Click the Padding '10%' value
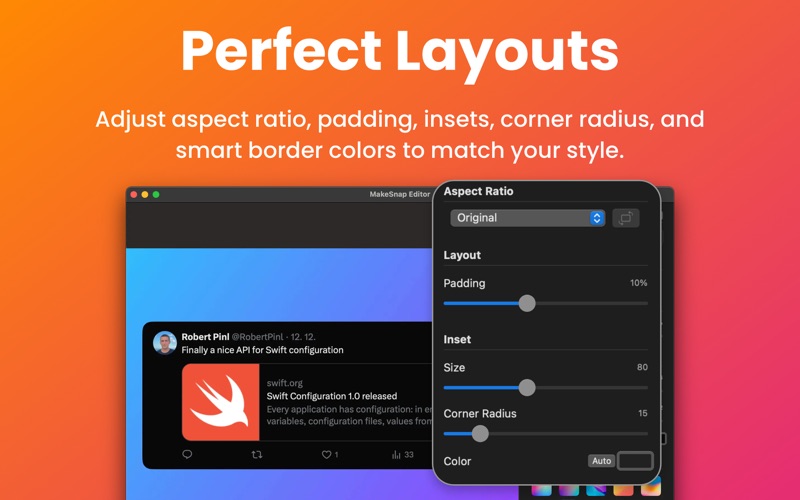 click(x=638, y=283)
